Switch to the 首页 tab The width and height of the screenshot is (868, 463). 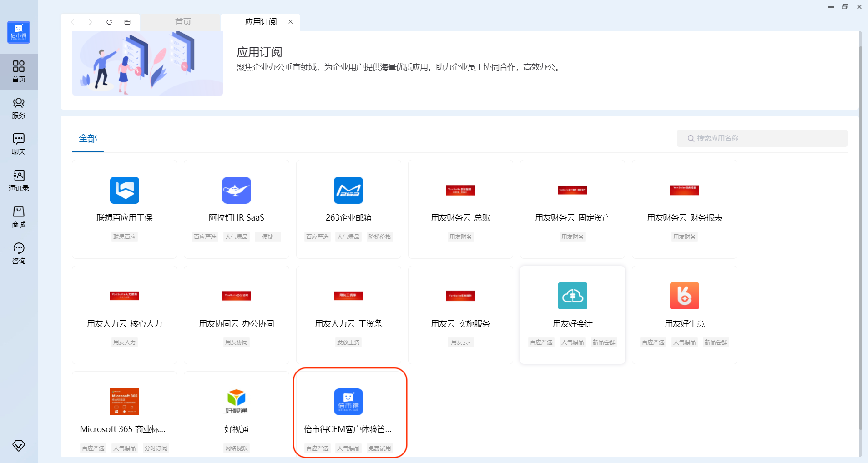click(x=183, y=22)
